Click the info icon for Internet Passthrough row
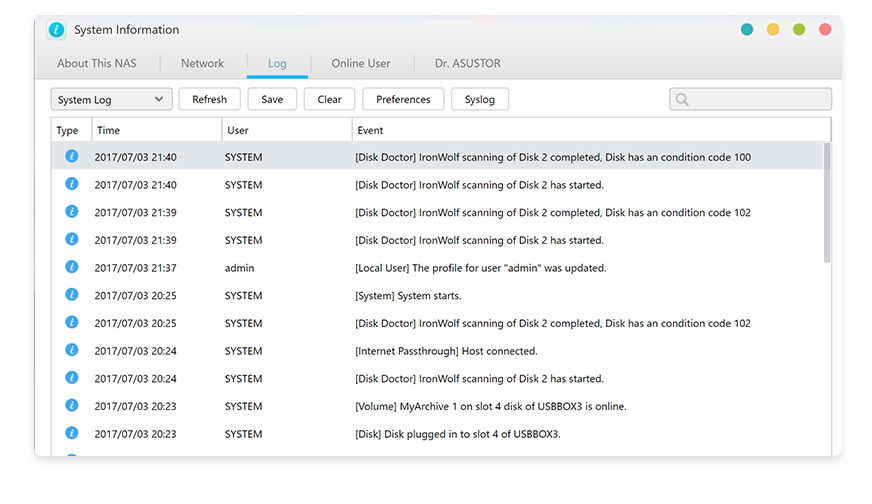The image size is (872, 504). pos(72,350)
